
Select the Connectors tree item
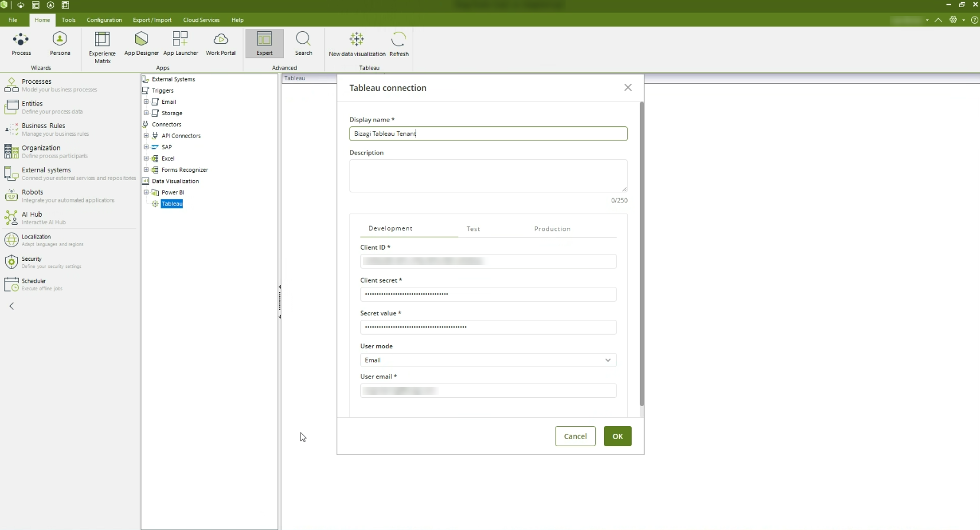(x=166, y=125)
